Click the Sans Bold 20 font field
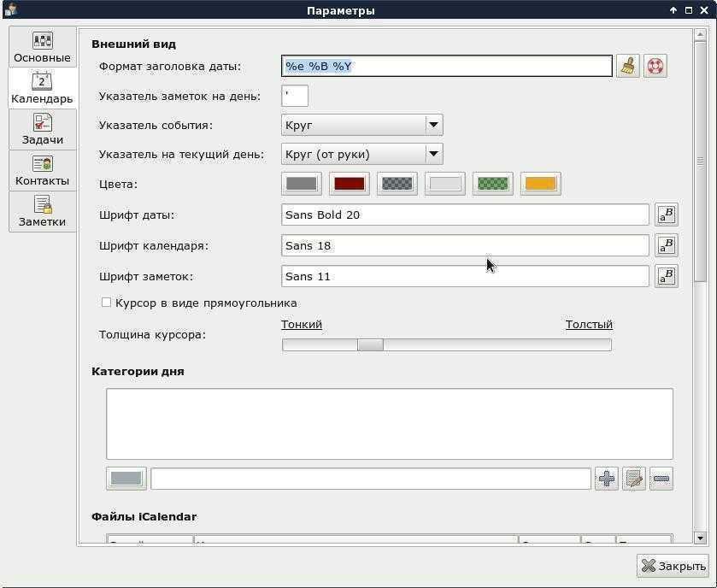 (x=465, y=215)
